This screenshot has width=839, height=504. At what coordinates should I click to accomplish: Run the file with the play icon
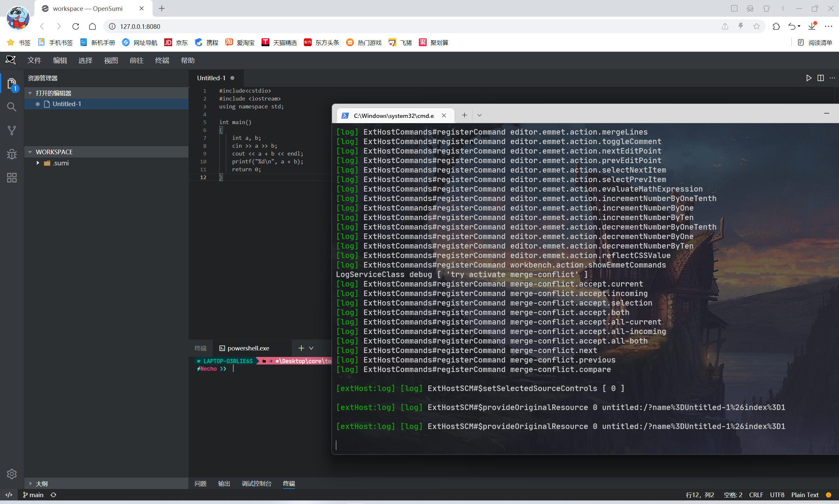(x=809, y=78)
